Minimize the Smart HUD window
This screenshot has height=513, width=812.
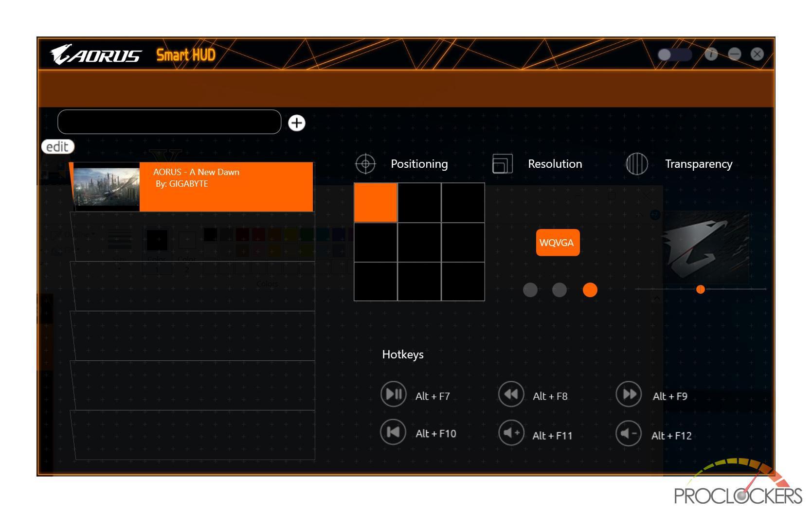pyautogui.click(x=735, y=54)
